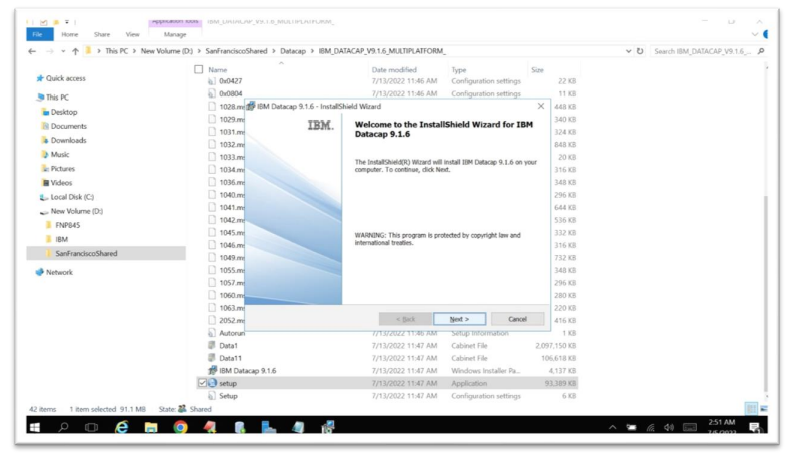Refresh the current folder view
788x455 pixels.
(640, 51)
